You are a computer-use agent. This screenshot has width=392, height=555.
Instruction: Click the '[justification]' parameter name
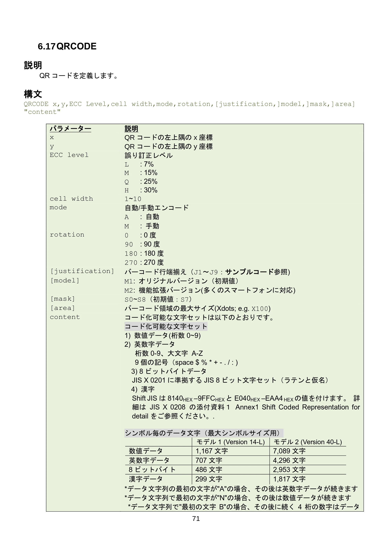(82, 271)
